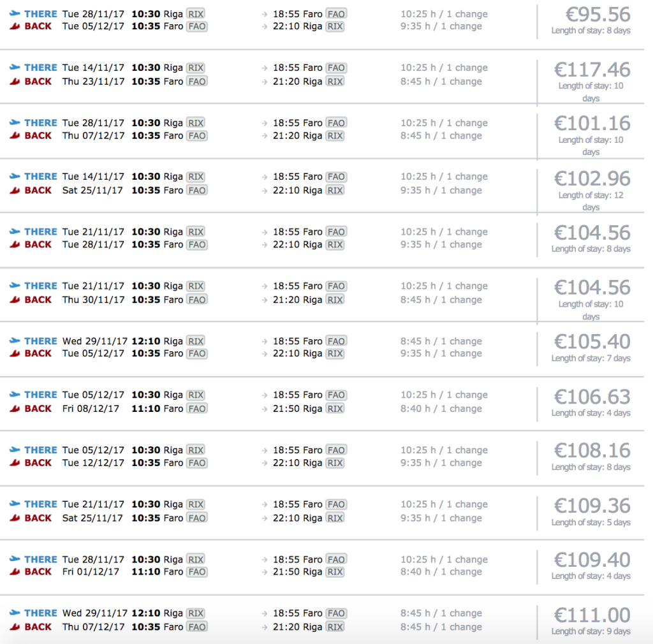This screenshot has width=653, height=644.
Task: Click the outbound arrow icon in the €109.36 result
Action: (x=265, y=504)
